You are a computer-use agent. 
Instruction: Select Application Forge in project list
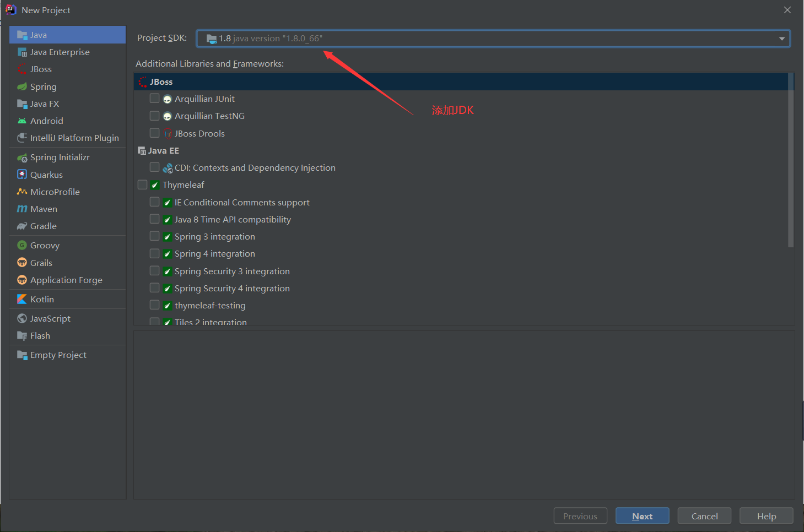[x=67, y=280]
